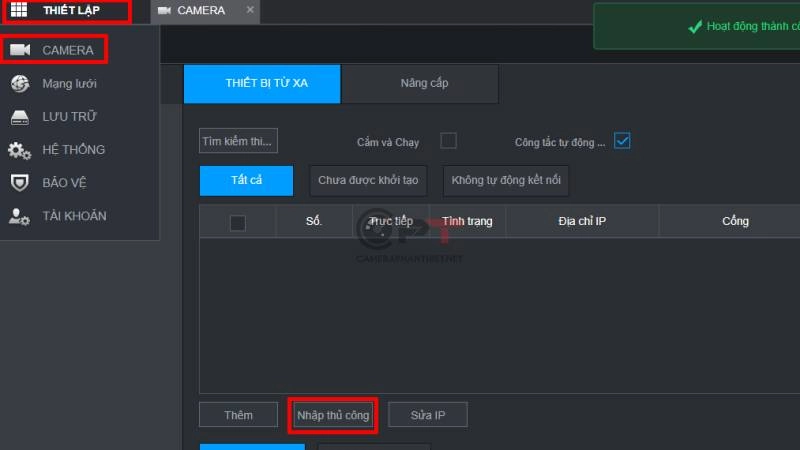The image size is (800, 450).
Task: Click Tìm kiếm thiết bị button
Action: [238, 141]
